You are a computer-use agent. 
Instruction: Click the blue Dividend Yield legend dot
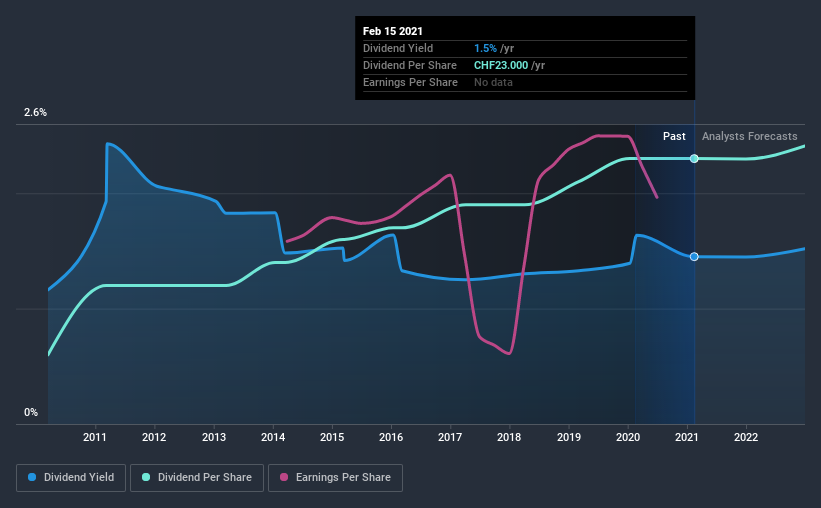click(x=32, y=477)
